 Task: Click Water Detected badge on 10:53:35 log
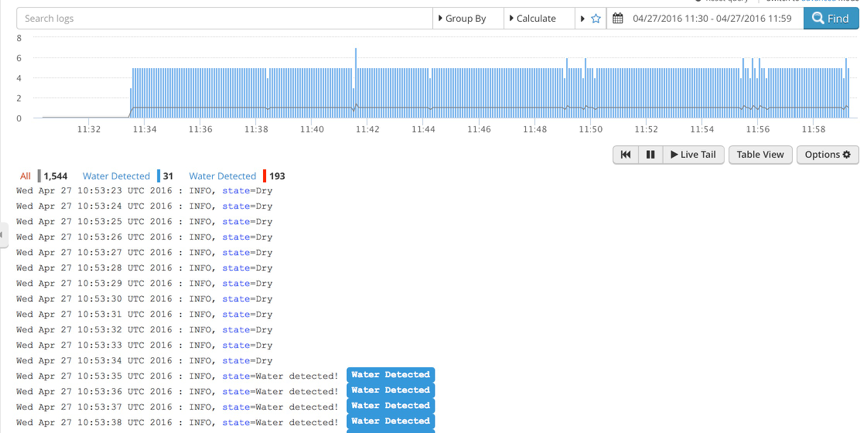point(391,375)
